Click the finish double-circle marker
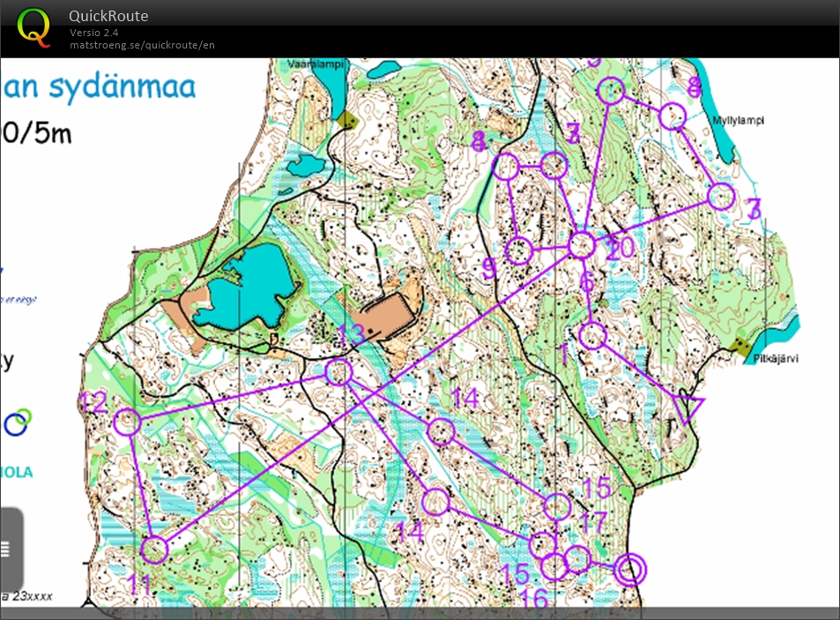This screenshot has height=620, width=840. tap(629, 570)
